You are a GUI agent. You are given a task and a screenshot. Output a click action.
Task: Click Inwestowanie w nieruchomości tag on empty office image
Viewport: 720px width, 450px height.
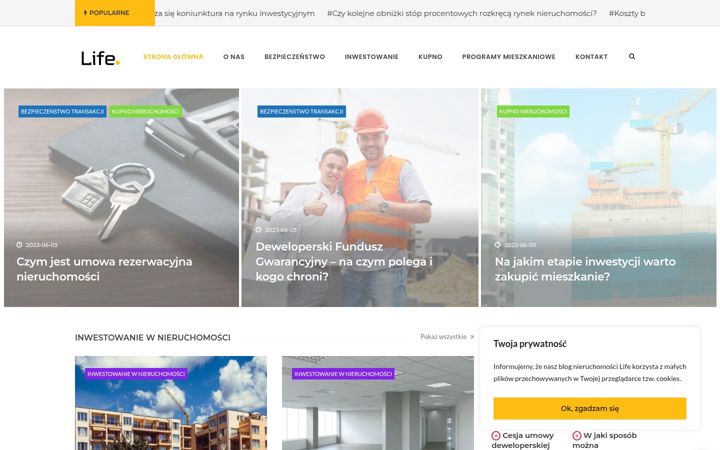coord(343,374)
